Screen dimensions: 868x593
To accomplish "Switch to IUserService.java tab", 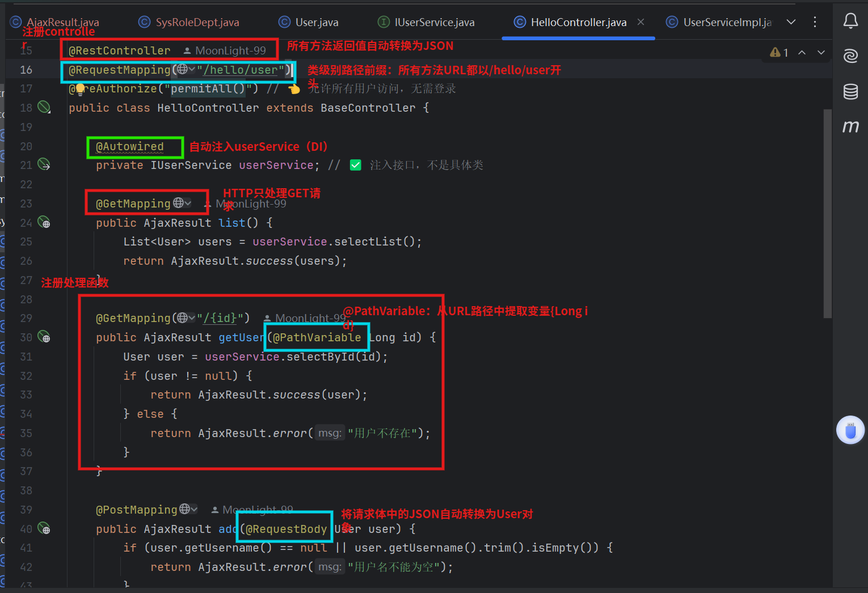I will [x=427, y=22].
